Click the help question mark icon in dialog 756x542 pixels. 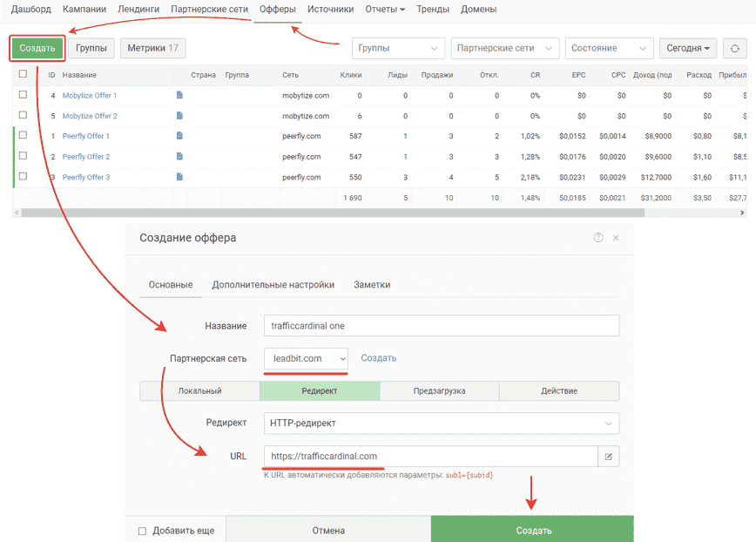pos(598,238)
